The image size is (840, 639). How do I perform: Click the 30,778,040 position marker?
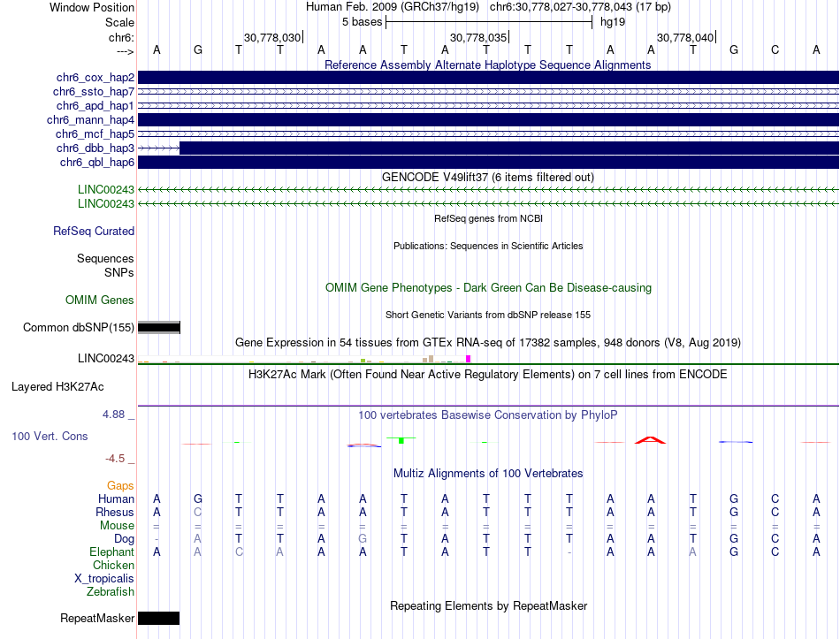pos(686,37)
